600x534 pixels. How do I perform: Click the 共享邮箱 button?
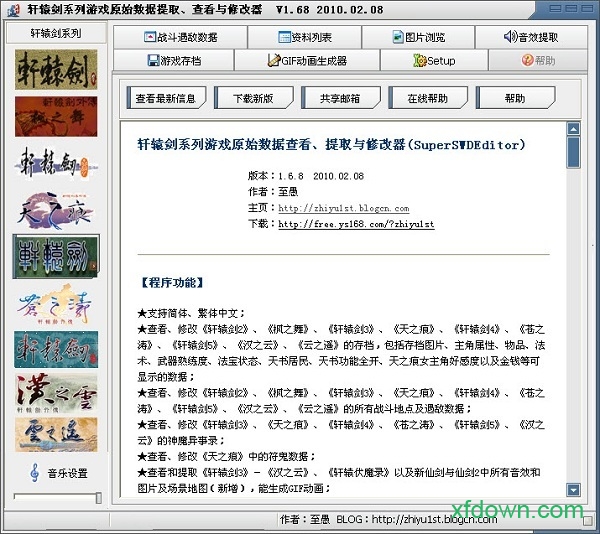(336, 98)
